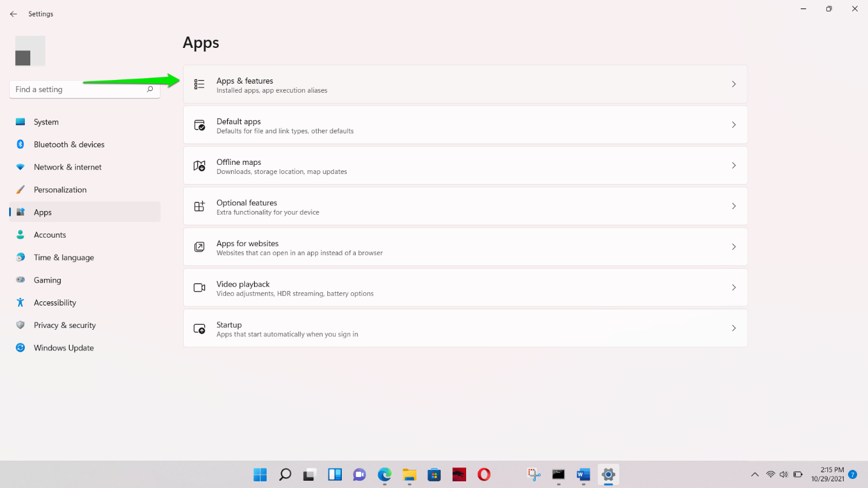Image resolution: width=868 pixels, height=488 pixels.
Task: Click the Find a setting search field
Action: 79,89
